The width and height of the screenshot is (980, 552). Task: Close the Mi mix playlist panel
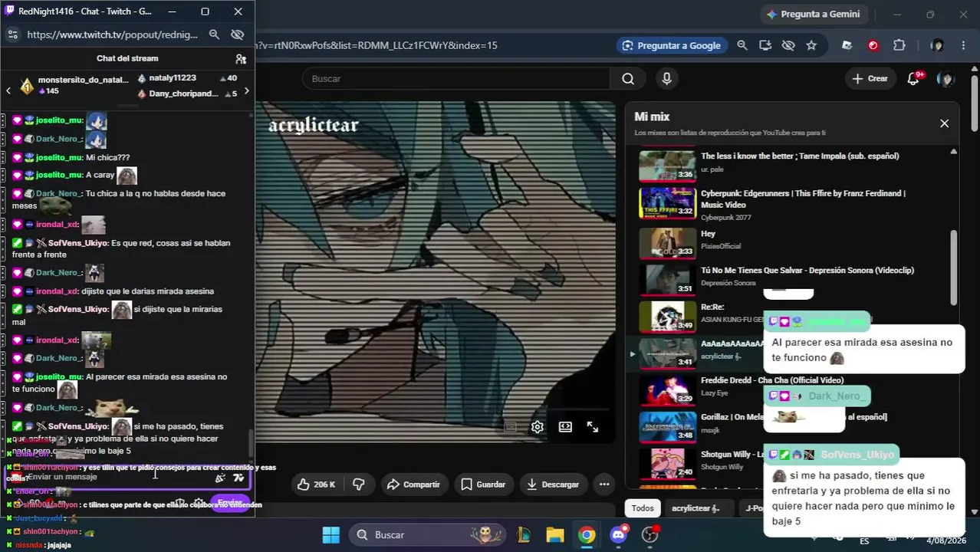[944, 123]
